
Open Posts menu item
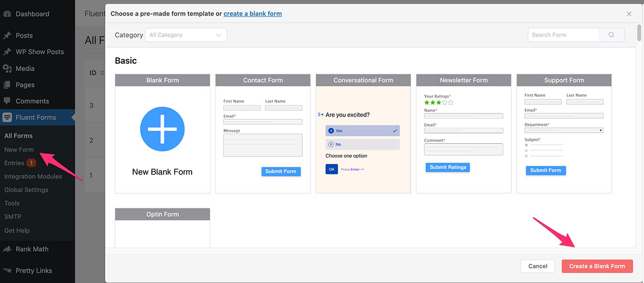pos(24,35)
